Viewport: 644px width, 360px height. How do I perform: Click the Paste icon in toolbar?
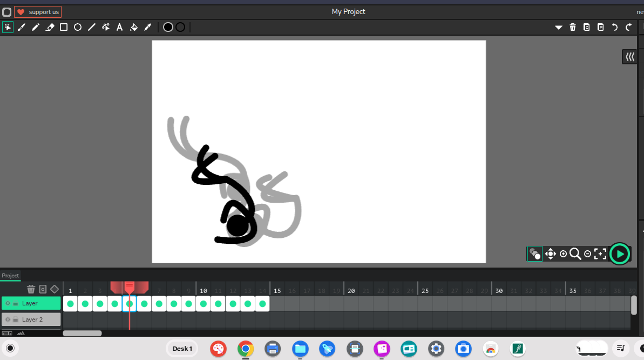[x=600, y=27]
